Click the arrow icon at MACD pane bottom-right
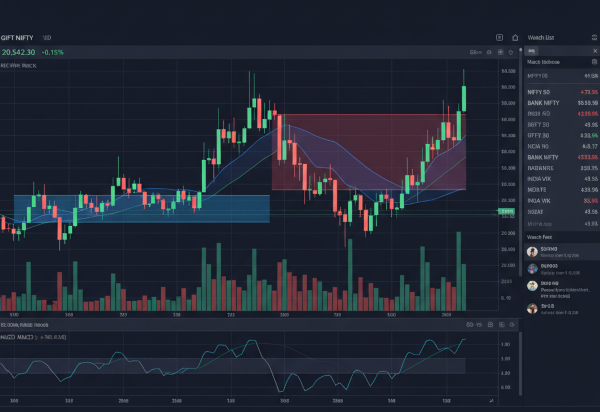This screenshot has width=600, height=412. pos(492,401)
